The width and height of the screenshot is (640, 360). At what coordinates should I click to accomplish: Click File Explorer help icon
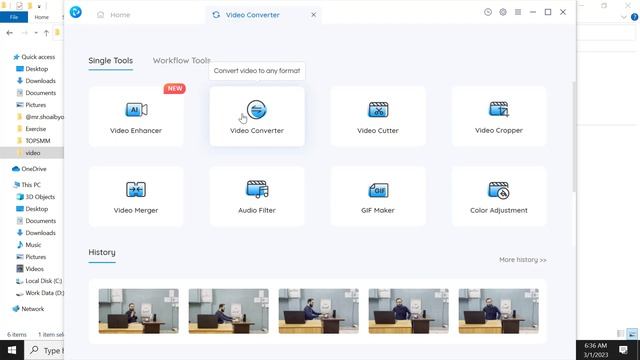635,17
